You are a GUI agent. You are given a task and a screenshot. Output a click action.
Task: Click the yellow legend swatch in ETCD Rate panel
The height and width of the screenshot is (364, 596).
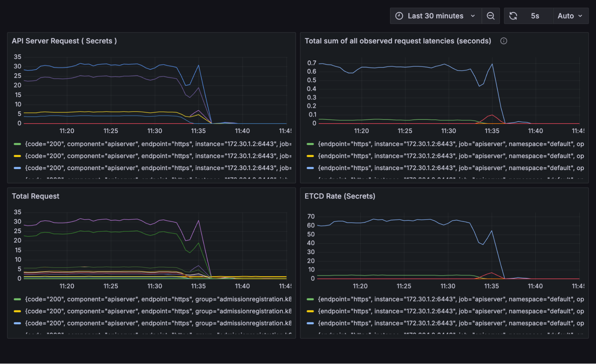click(x=310, y=311)
